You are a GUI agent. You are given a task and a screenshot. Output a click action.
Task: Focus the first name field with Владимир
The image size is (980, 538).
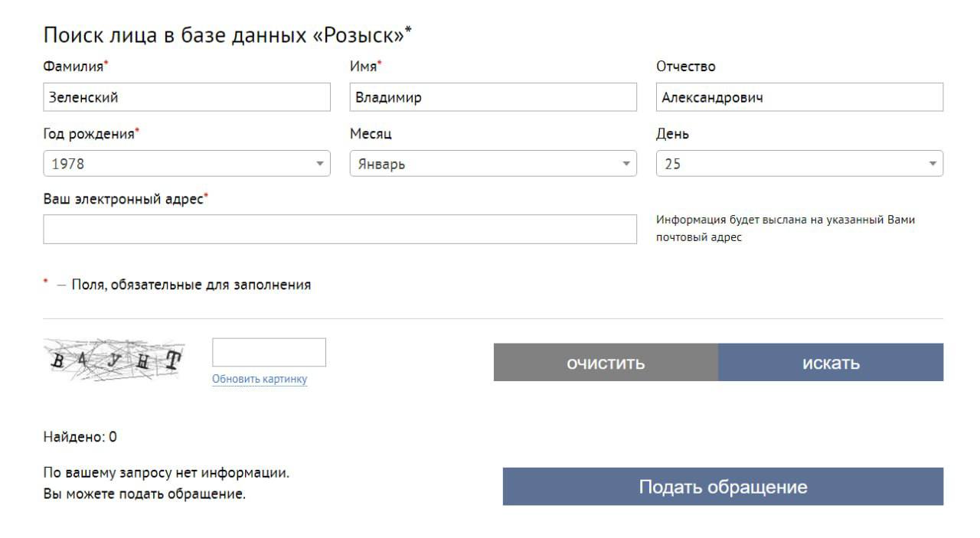click(492, 97)
